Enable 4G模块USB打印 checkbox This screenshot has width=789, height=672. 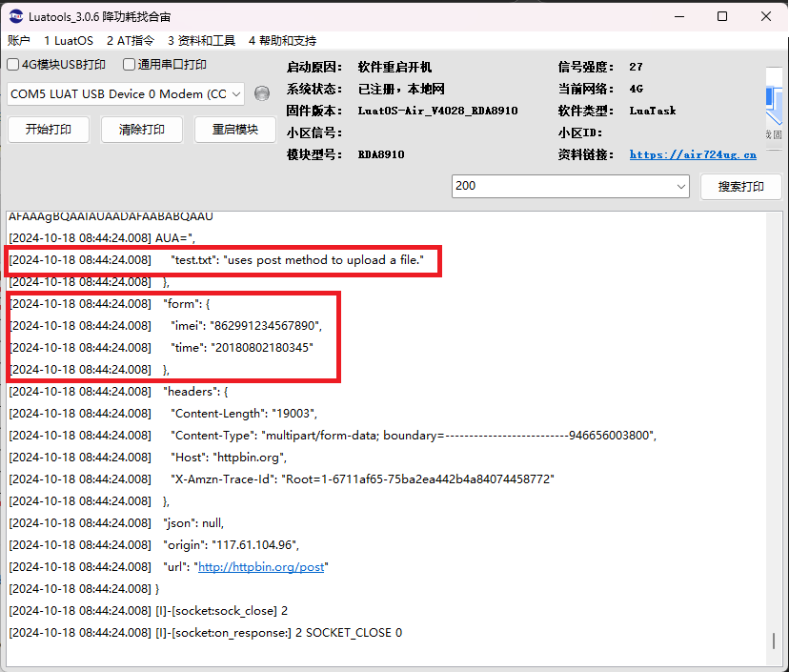click(x=13, y=65)
